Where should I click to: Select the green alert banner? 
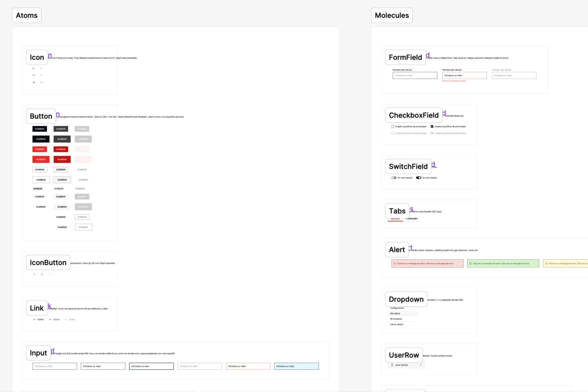(x=503, y=263)
